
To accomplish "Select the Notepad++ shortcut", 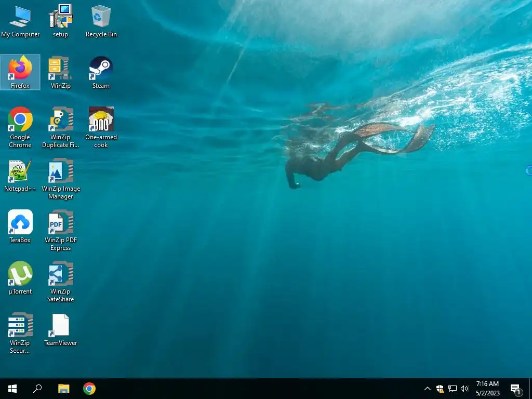I will point(20,176).
